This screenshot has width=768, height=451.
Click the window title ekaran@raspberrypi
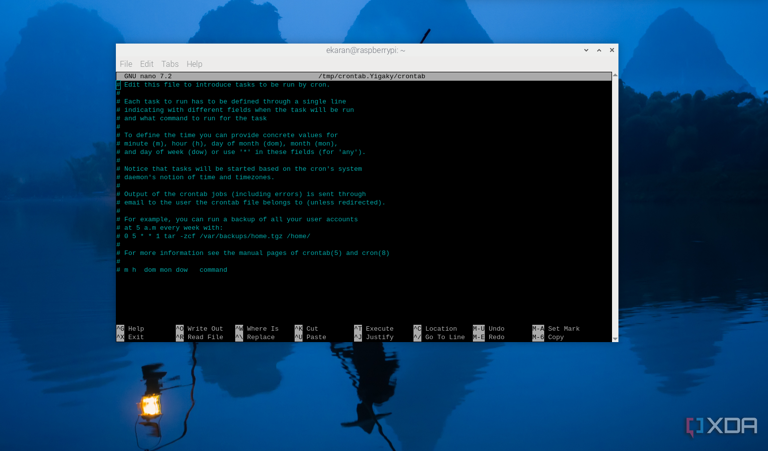click(x=366, y=50)
